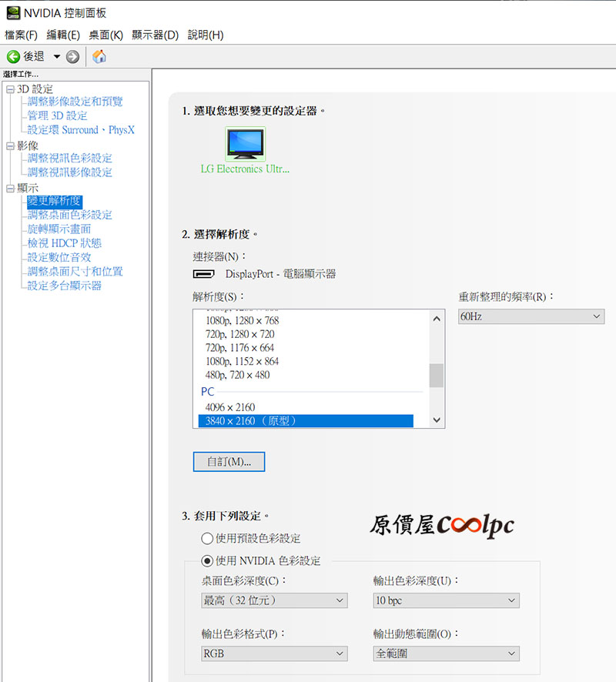The image size is (616, 682).
Task: Select resolution 1080p, 1280 × 768
Action: pos(243,320)
